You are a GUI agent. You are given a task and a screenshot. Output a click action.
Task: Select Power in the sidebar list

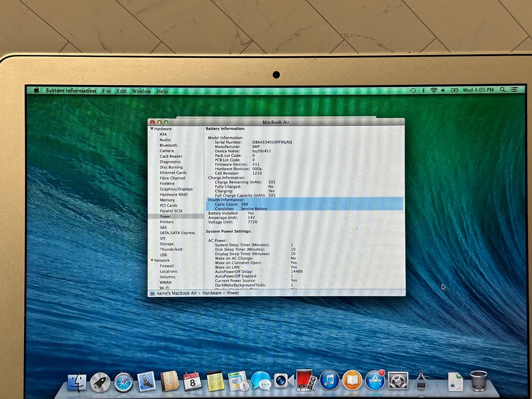click(165, 216)
